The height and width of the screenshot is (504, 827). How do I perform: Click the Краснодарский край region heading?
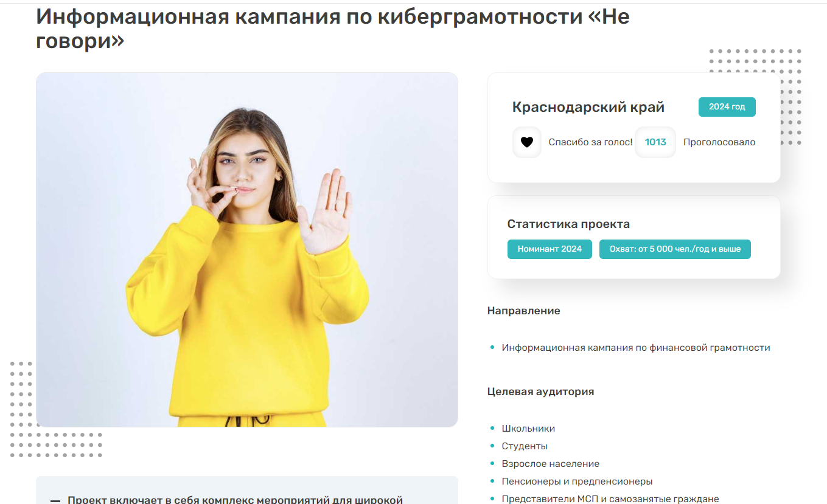[588, 108]
